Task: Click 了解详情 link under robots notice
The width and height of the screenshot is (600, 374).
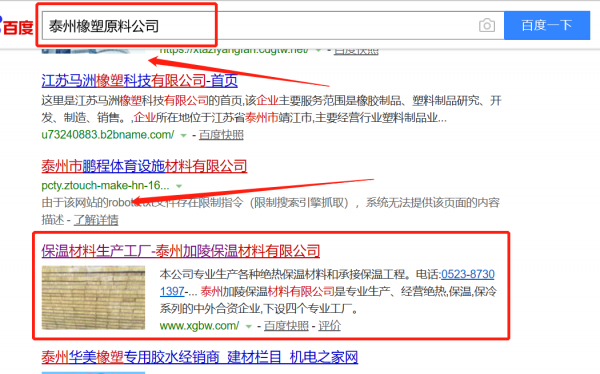Action: pyautogui.click(x=96, y=220)
